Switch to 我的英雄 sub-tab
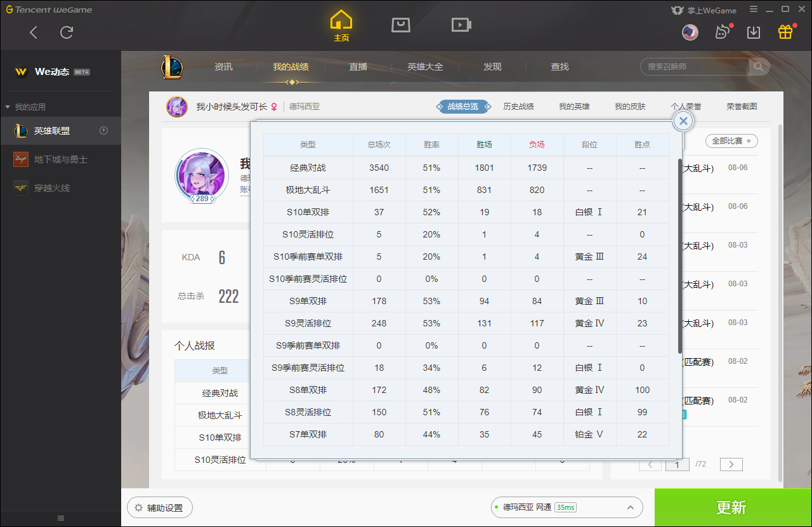812x527 pixels. [574, 107]
